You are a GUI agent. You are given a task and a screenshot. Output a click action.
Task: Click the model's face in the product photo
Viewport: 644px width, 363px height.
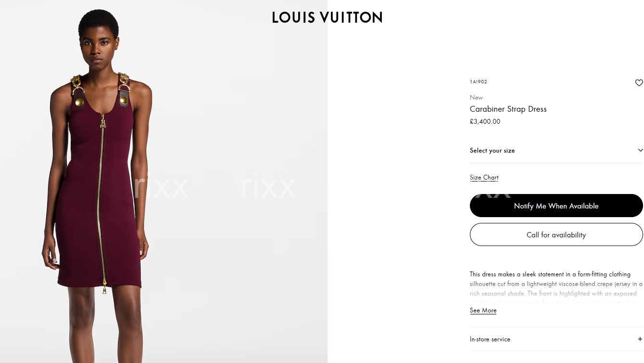click(x=98, y=47)
